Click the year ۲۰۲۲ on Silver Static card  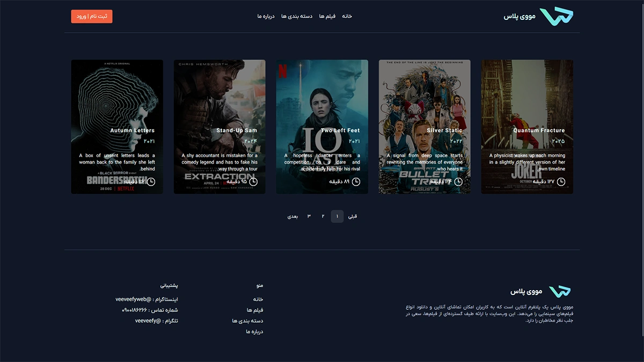pos(456,141)
